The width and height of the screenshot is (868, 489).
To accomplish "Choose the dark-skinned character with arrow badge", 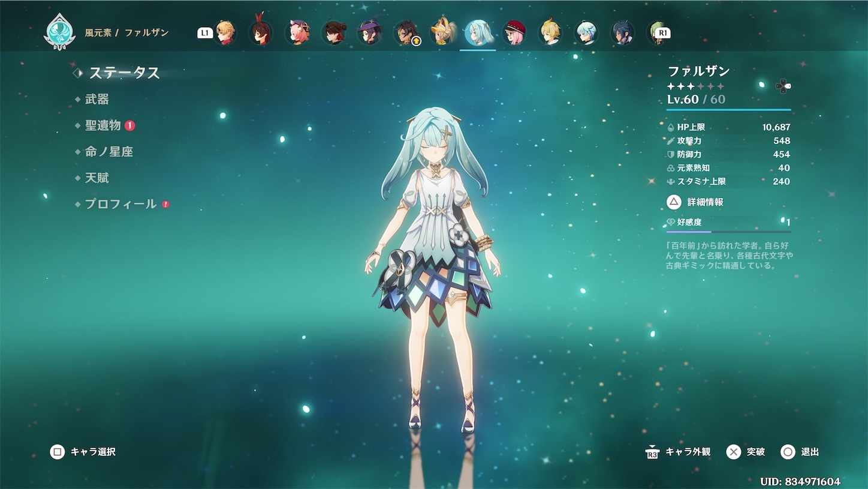I will [x=406, y=32].
